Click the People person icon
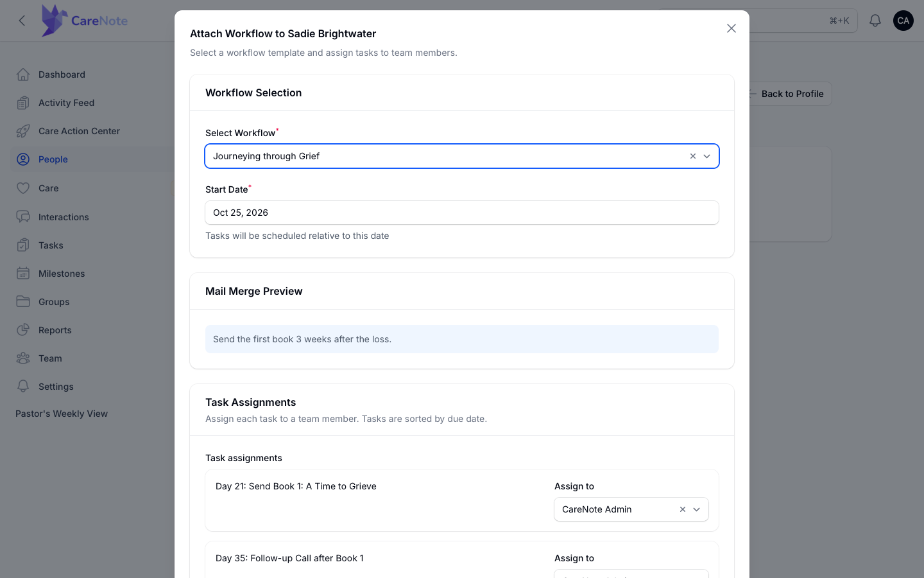 pyautogui.click(x=23, y=159)
